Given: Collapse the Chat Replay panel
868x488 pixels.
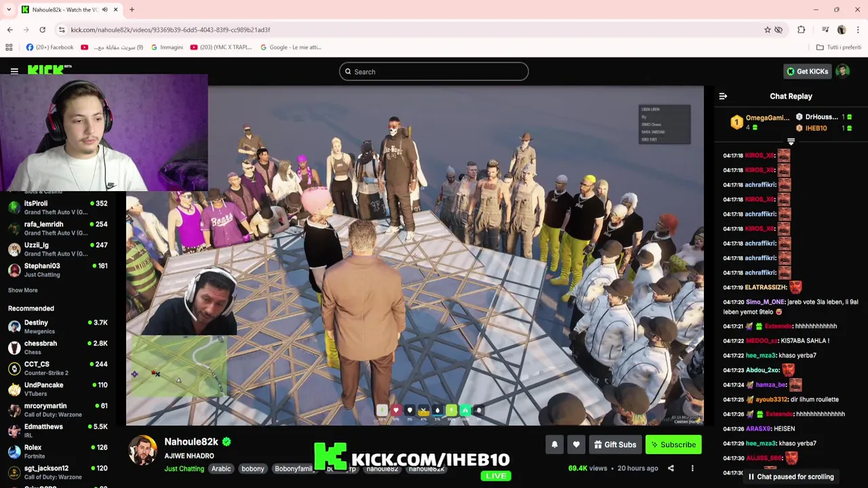Looking at the screenshot, I should pos(723,96).
